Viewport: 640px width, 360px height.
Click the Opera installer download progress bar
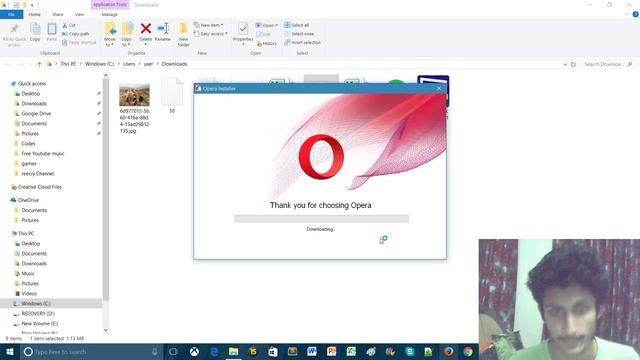click(x=321, y=219)
